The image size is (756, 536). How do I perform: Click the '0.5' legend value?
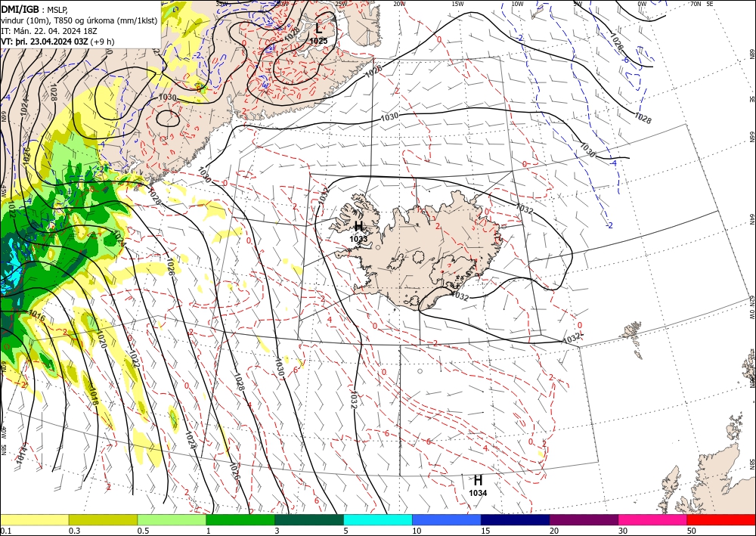[143, 531]
